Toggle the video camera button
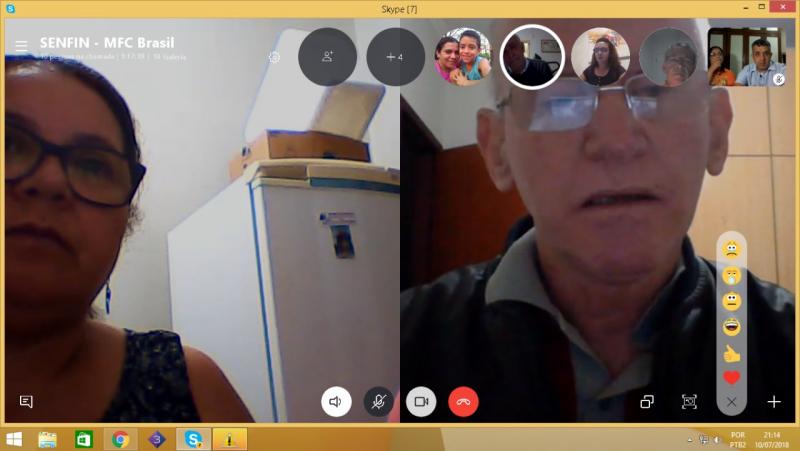 [x=421, y=401]
